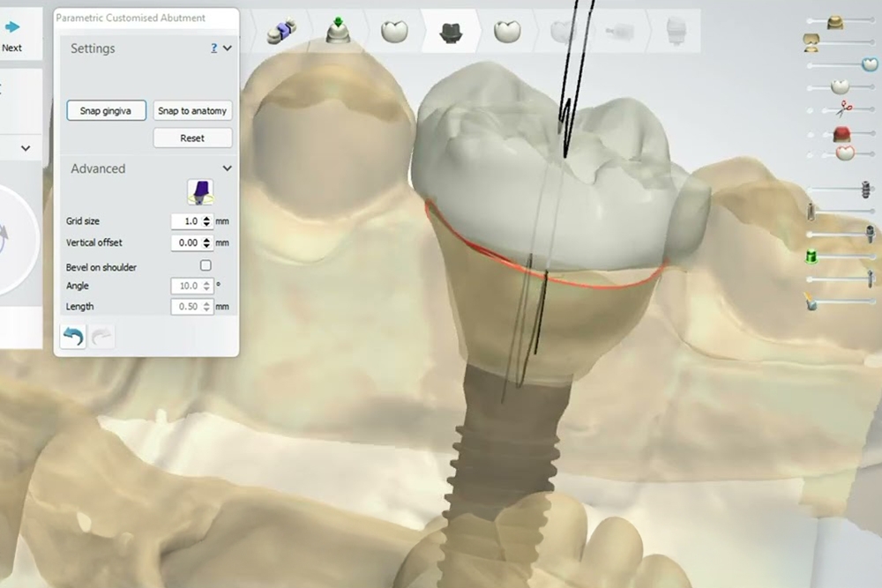Collapse the Settings section chevron
Viewport: 882px width, 588px height.
pos(228,48)
